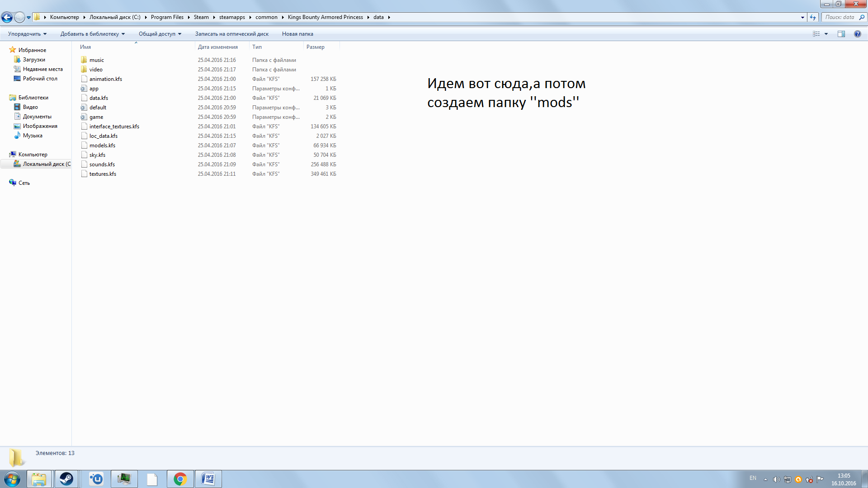Sort files by Размер column header
This screenshot has width=868, height=488.
click(x=315, y=47)
